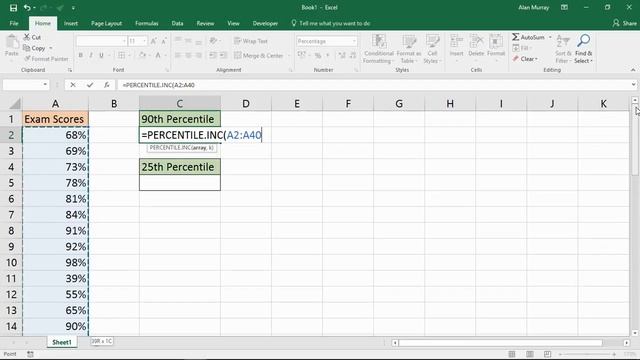Screen dimensions: 640x360
Task: Select the Sheet1 tab
Action: tap(62, 342)
